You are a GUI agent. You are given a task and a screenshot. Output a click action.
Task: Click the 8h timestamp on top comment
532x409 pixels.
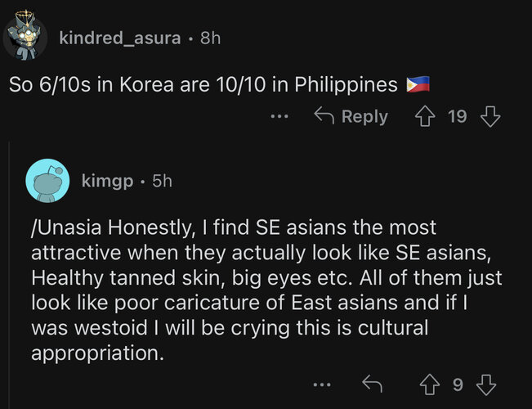coord(210,38)
